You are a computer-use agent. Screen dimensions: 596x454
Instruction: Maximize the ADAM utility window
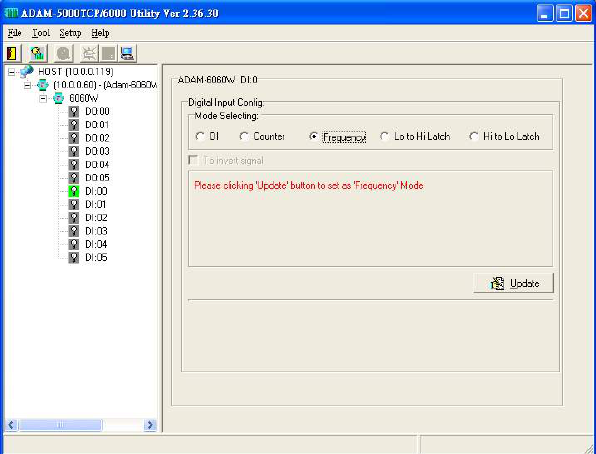point(564,14)
